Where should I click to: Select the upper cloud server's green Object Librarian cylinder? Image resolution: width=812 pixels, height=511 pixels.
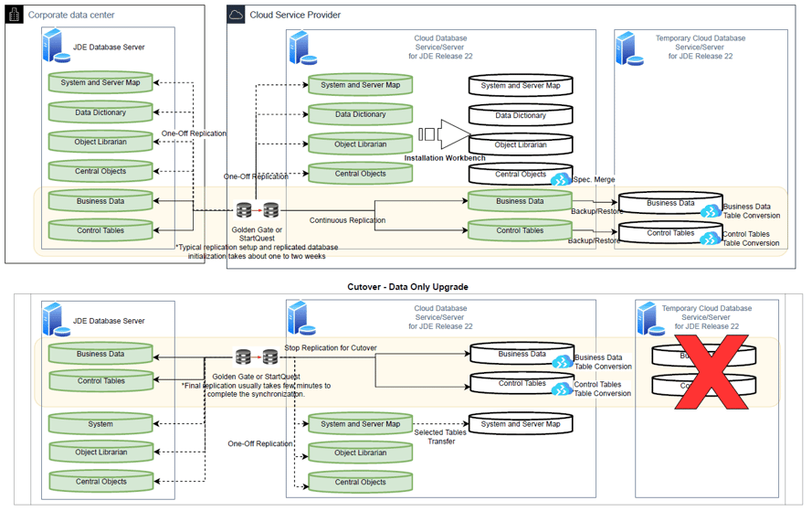[x=361, y=144]
